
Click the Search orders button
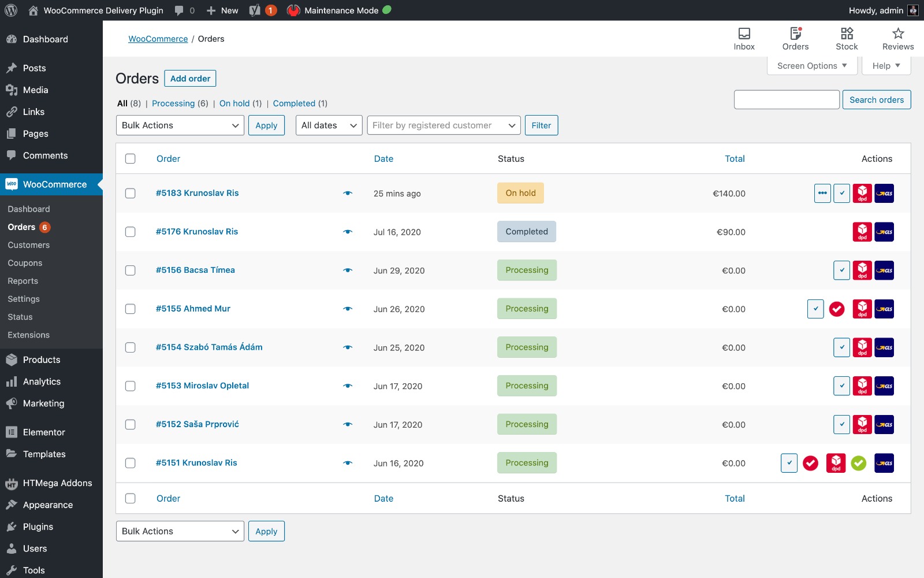pyautogui.click(x=877, y=100)
